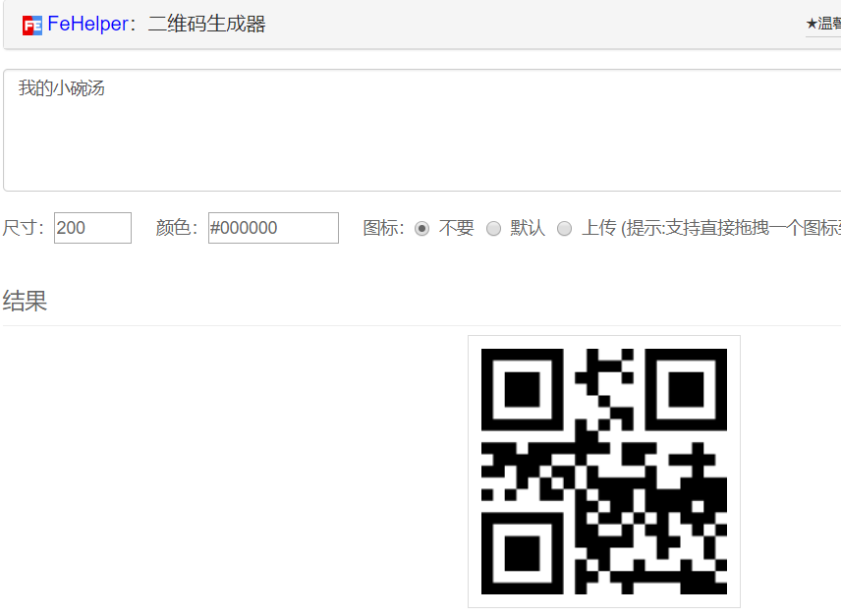Open the FeHelper title link
841x616 pixels.
coord(88,24)
